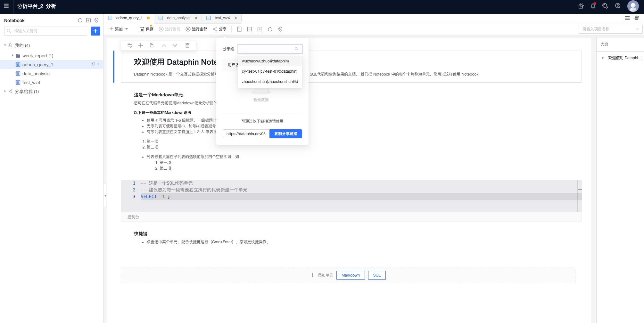Locate current file using the pin icon
The image size is (644, 323).
(97, 20)
